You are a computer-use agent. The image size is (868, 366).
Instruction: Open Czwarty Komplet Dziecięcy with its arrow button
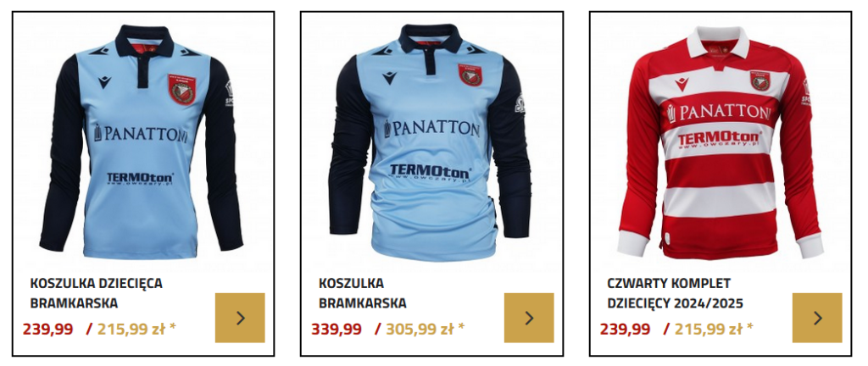click(817, 318)
